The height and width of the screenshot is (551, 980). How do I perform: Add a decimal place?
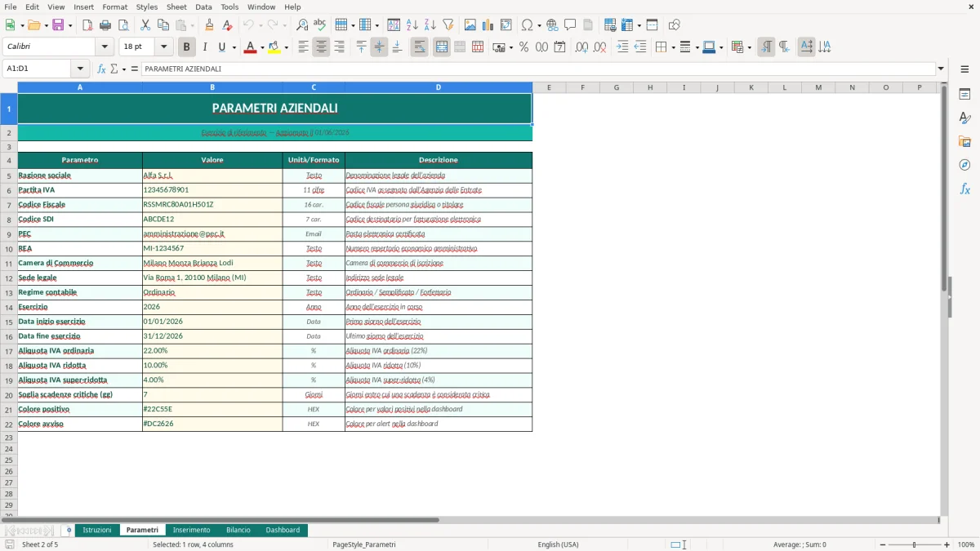tap(582, 47)
